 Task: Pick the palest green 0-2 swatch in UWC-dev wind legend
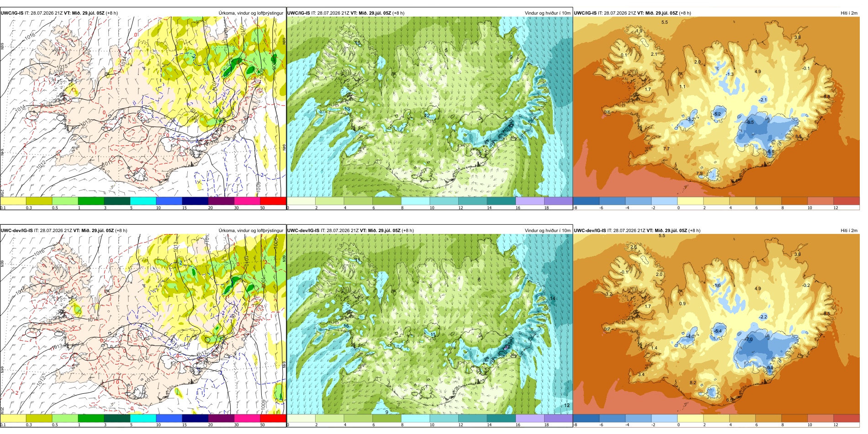tap(301, 418)
